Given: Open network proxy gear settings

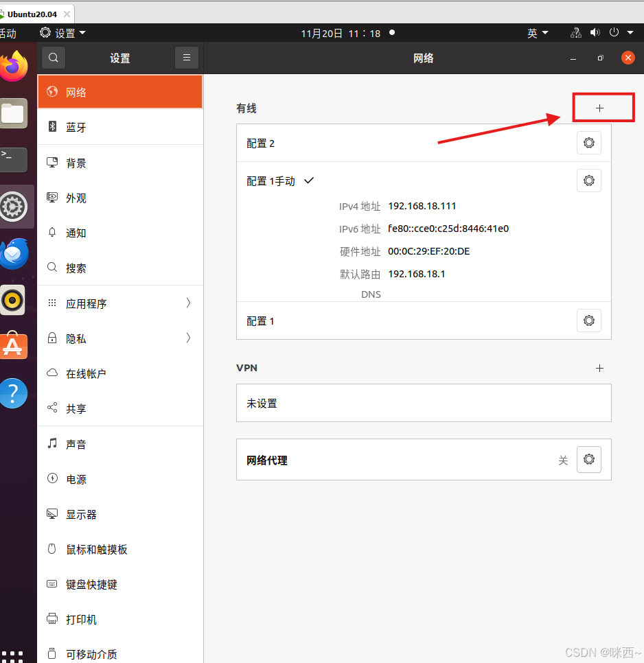Looking at the screenshot, I should pyautogui.click(x=589, y=459).
